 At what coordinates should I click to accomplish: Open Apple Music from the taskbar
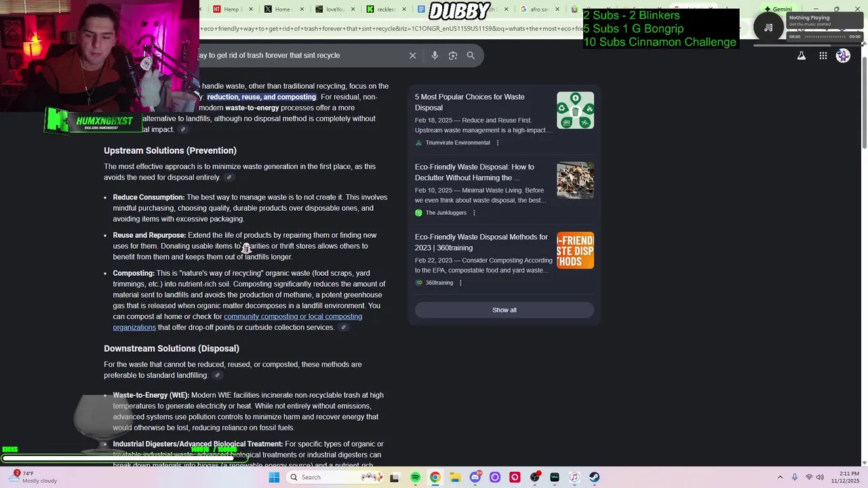coord(574,477)
